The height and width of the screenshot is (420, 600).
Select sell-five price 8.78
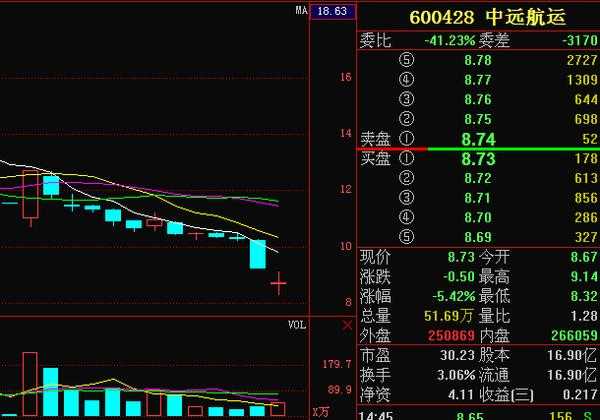[x=478, y=60]
